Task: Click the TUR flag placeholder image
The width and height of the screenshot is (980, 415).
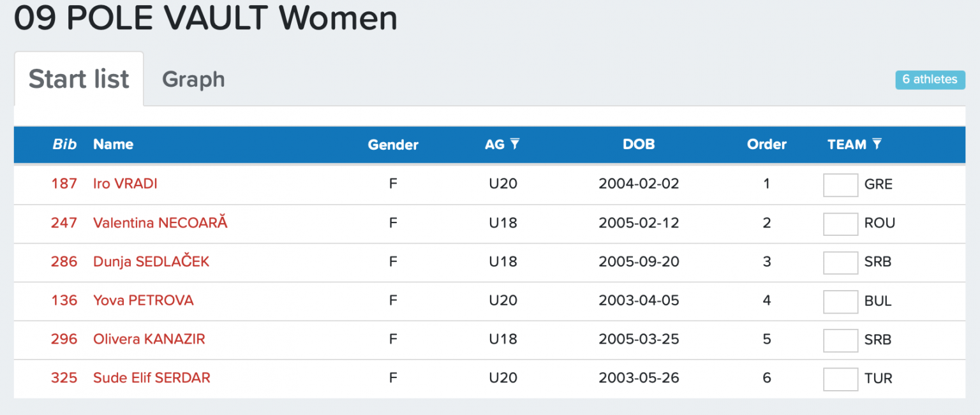Action: pyautogui.click(x=840, y=379)
